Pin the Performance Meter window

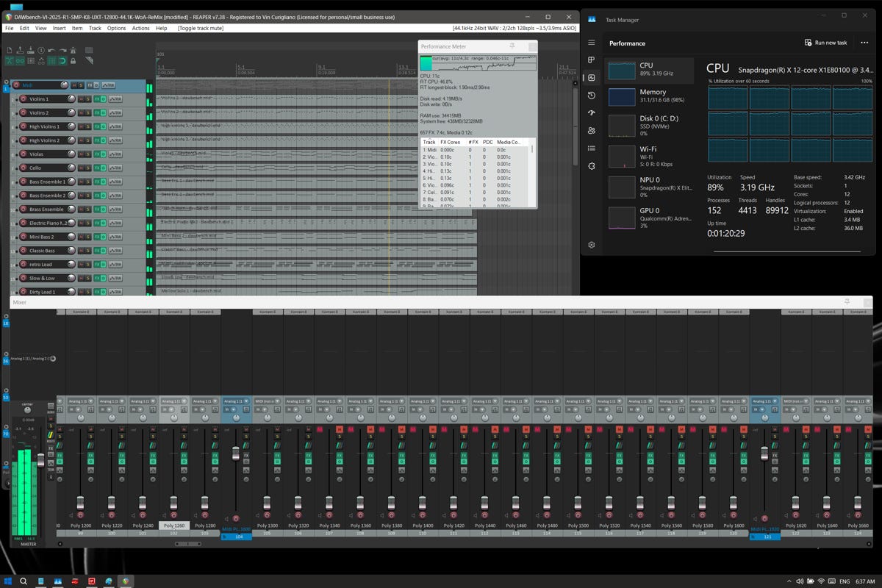[x=512, y=46]
